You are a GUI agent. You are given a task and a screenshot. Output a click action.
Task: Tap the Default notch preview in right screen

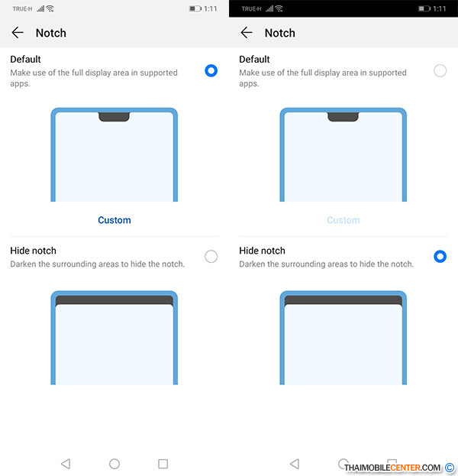point(343,154)
